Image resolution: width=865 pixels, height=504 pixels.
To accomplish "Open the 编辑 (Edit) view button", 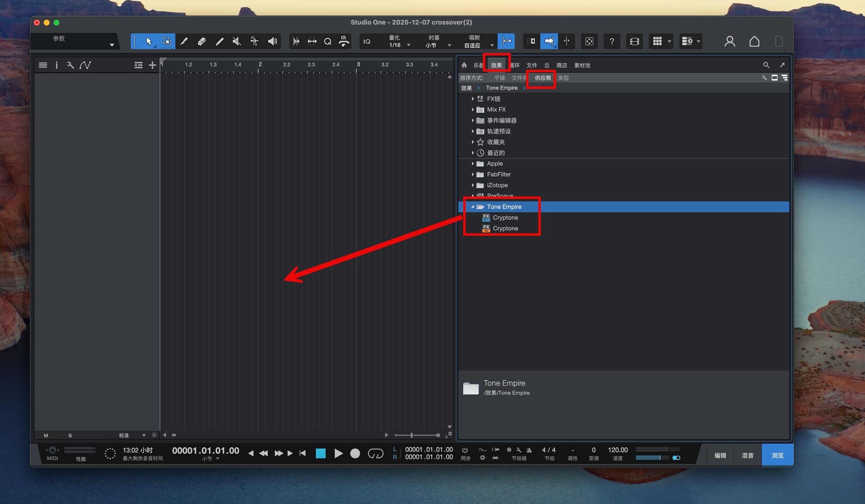I will (720, 455).
